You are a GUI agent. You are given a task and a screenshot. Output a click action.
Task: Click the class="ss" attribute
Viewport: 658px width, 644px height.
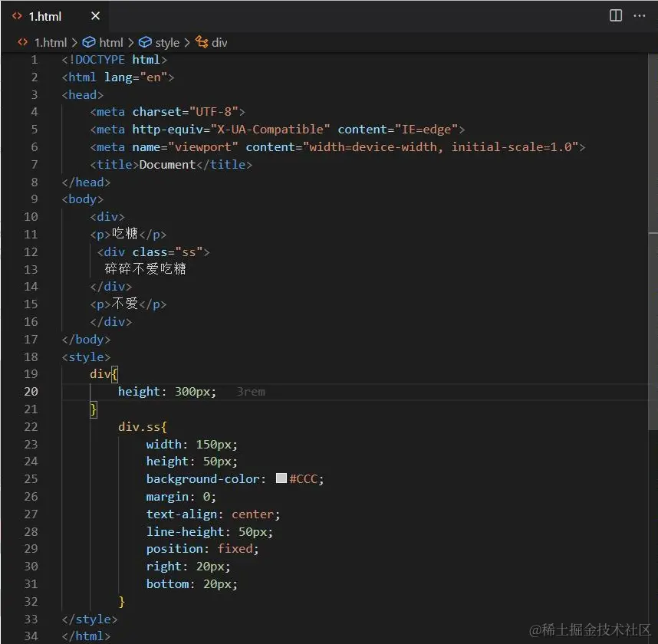(x=167, y=251)
